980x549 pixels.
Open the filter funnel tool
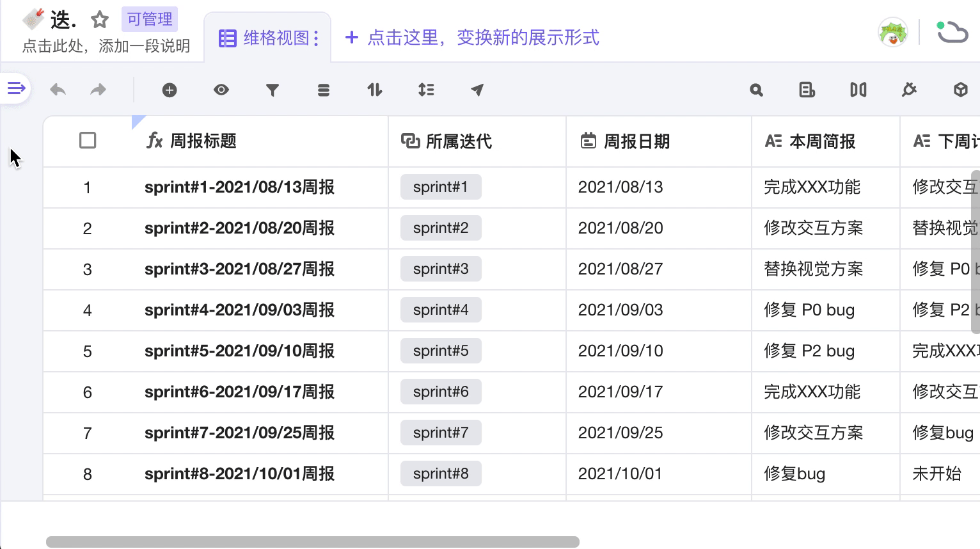coord(273,90)
